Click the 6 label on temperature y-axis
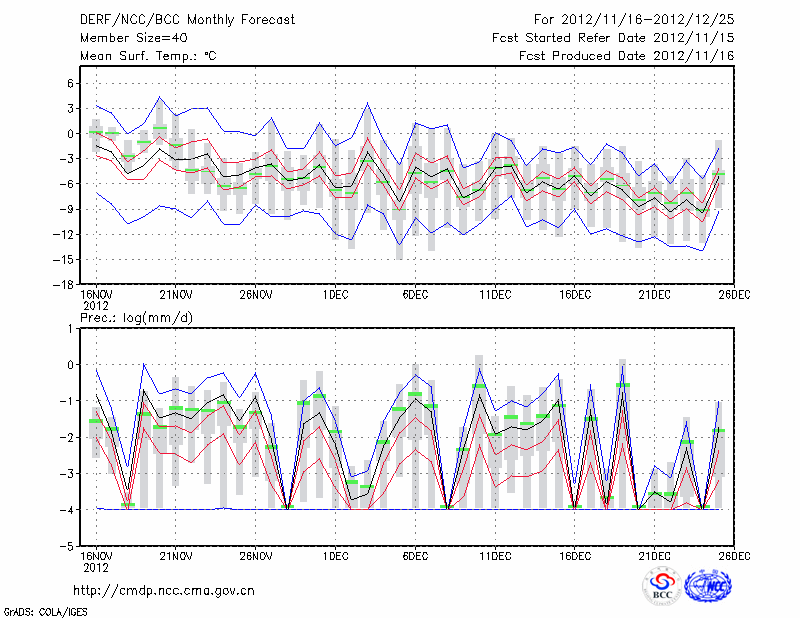Viewport: 800px width, 618px height. pos(72,83)
